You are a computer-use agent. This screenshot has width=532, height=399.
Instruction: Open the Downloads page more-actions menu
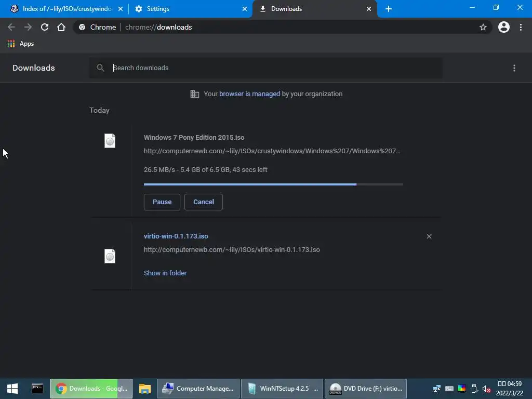514,68
